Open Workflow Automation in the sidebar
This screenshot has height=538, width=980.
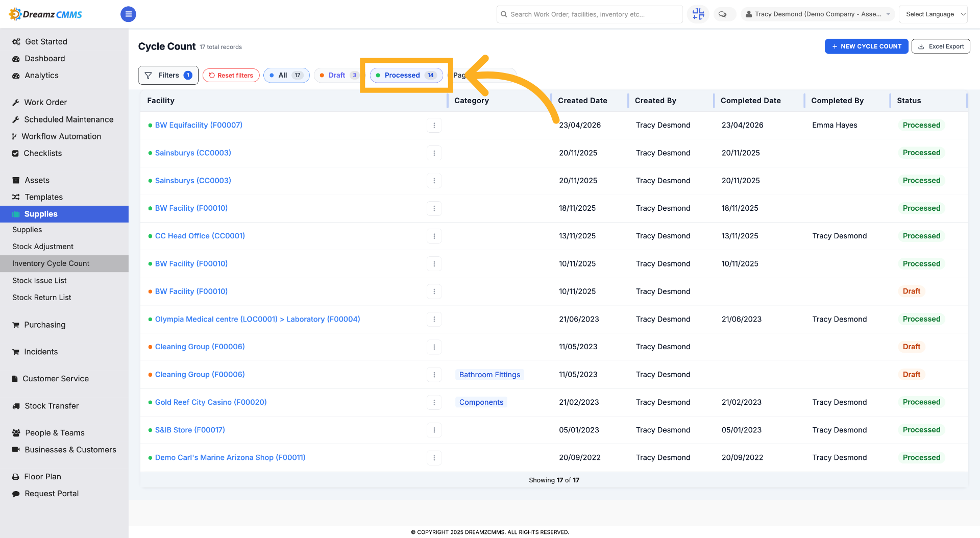[x=61, y=136]
